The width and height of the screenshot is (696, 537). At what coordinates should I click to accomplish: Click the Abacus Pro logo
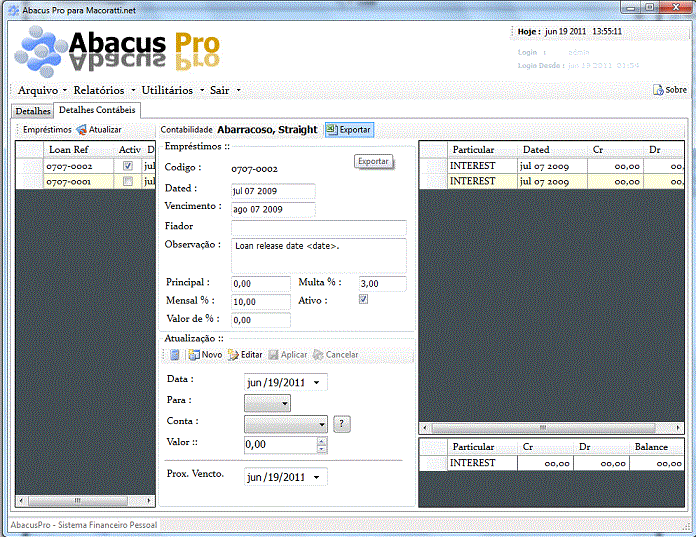(118, 50)
